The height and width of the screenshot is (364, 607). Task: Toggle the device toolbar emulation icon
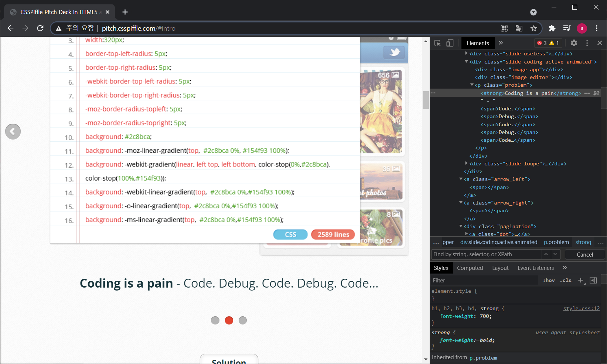(450, 43)
